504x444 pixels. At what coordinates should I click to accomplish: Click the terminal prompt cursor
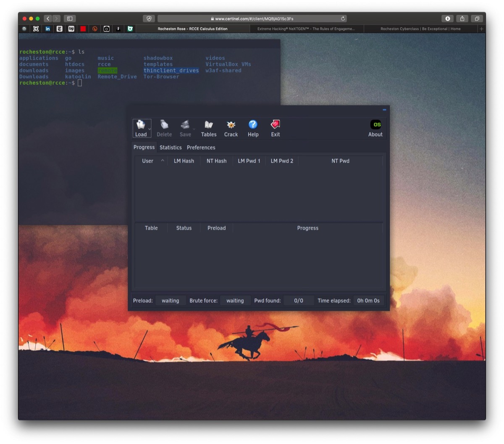[x=80, y=83]
